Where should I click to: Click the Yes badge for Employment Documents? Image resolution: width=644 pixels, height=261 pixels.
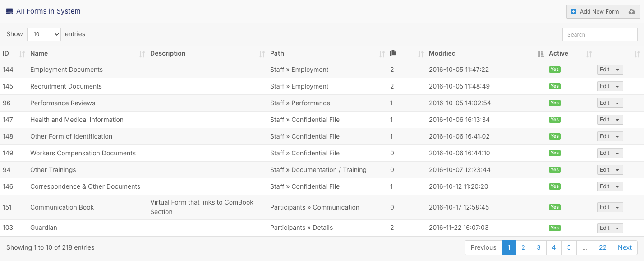[x=554, y=70]
